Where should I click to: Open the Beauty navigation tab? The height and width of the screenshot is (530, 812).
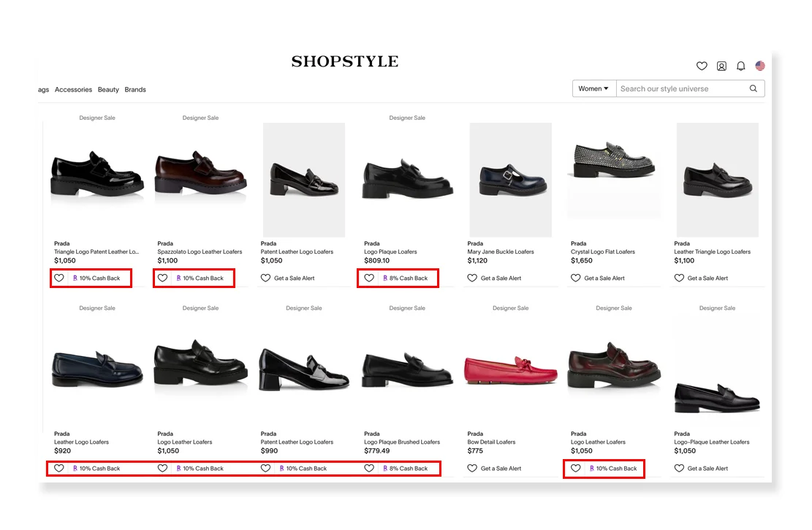108,89
